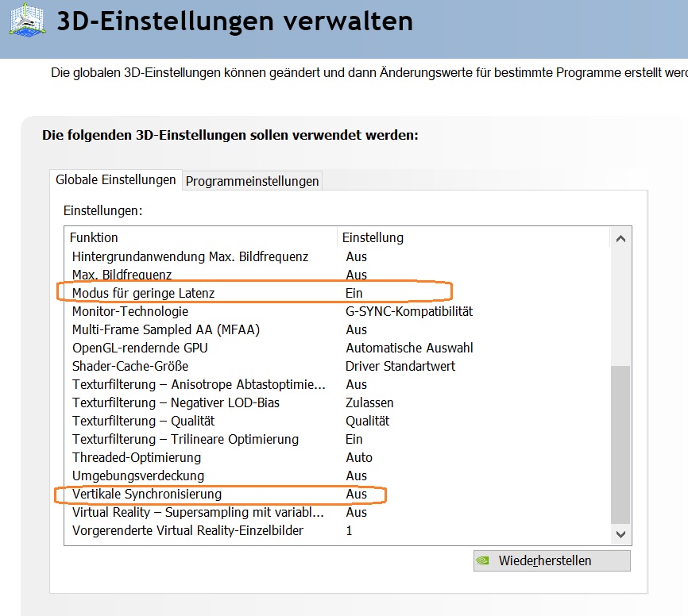Click scrollbar down arrow in settings list

620,534
